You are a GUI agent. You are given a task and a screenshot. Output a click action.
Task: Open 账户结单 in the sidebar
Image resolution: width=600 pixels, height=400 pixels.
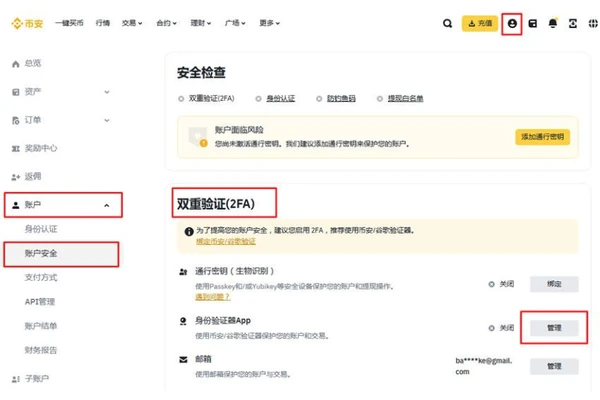pos(41,326)
